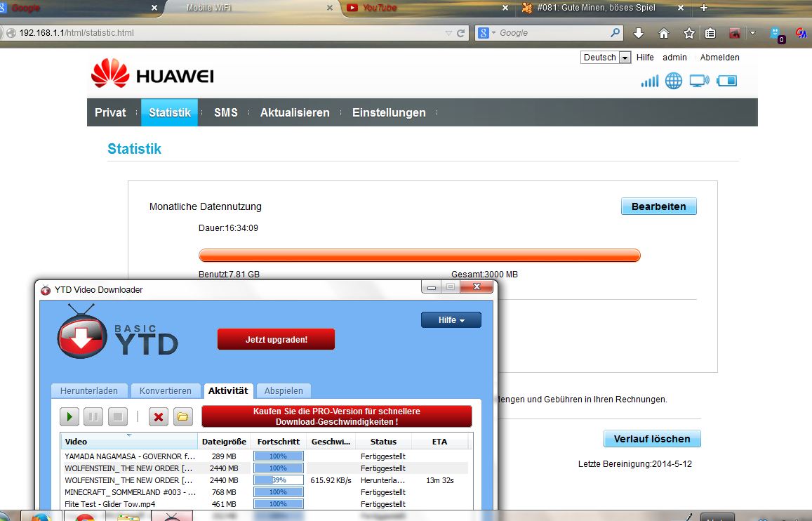
Task: Open the language dropdown showing Deutsch
Action: coord(606,58)
